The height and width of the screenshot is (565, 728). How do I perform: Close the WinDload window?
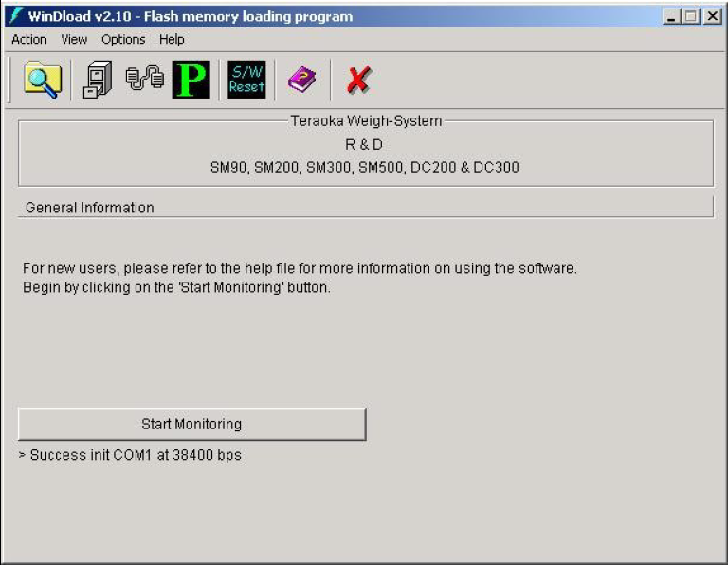(711, 16)
